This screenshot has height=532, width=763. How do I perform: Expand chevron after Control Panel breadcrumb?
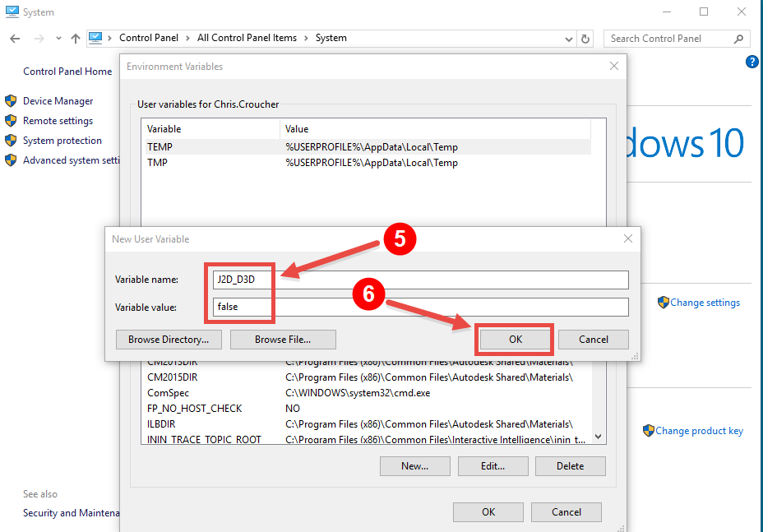tap(187, 38)
